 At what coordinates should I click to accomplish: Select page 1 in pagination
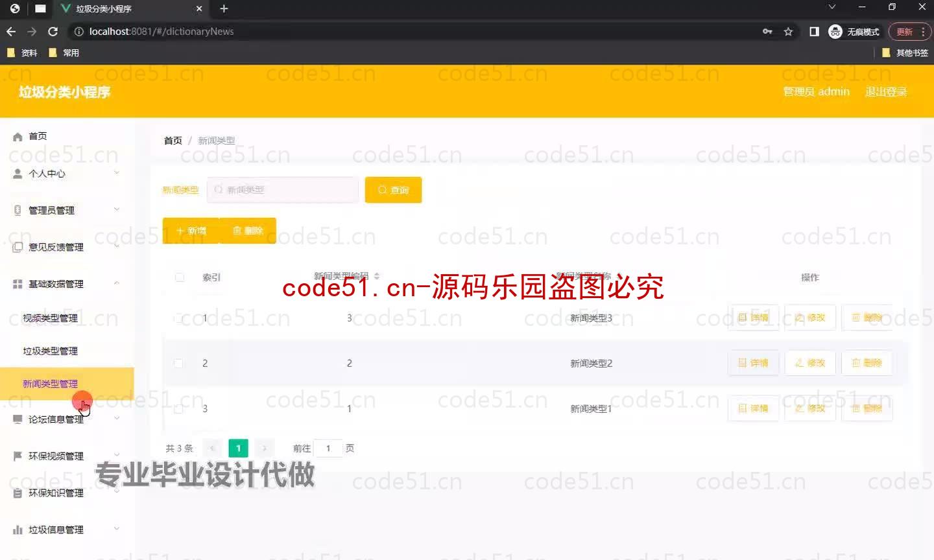238,449
